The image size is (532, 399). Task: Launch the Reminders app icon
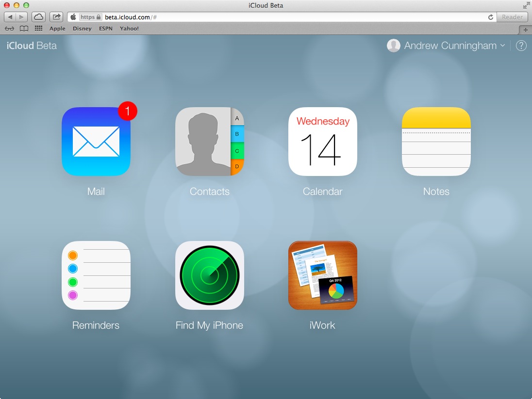(96, 275)
